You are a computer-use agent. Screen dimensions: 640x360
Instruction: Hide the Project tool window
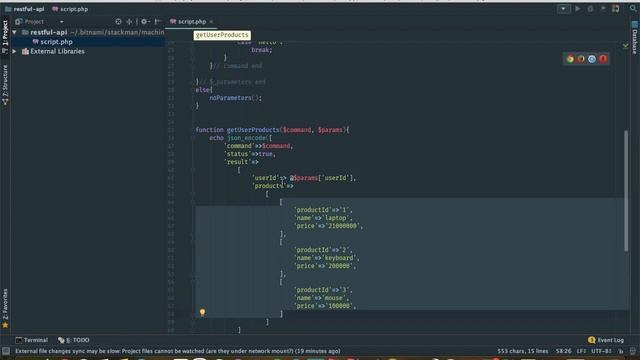[158, 22]
